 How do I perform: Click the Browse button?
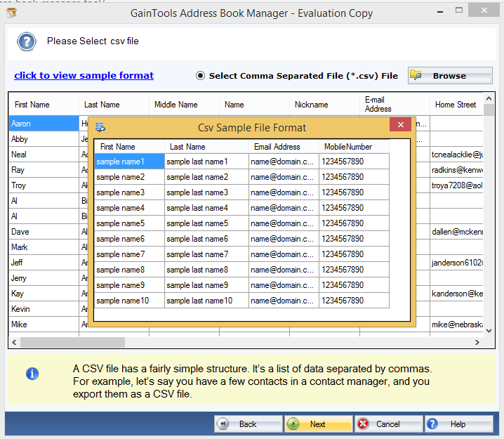coord(450,76)
